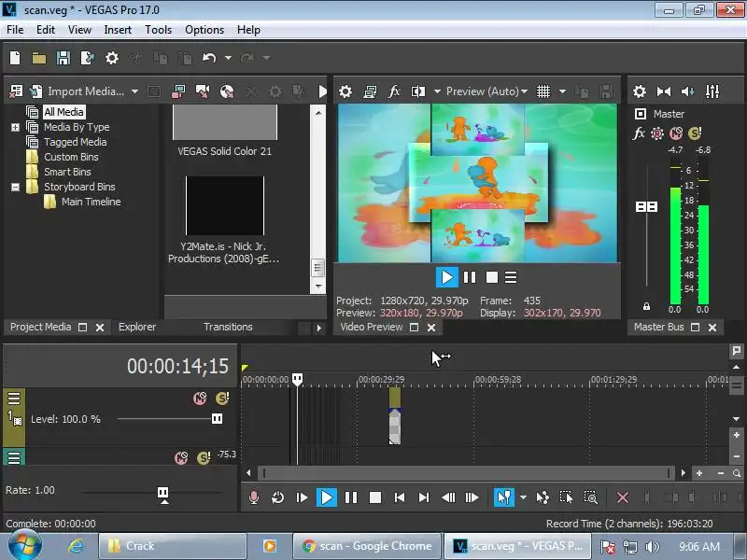Viewport: 747px width, 560px height.
Task: Open the overlays dropdown arrow
Action: [x=562, y=91]
